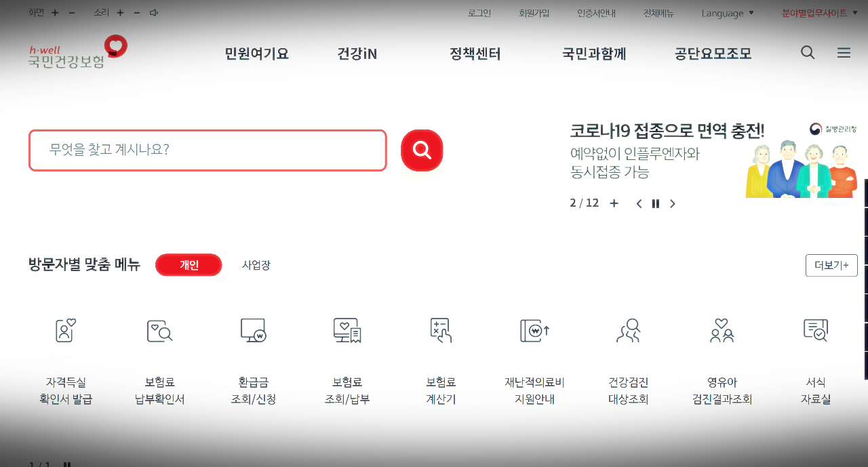This screenshot has width=868, height=467.
Task: Open the hamburger full menu
Action: pyautogui.click(x=844, y=52)
